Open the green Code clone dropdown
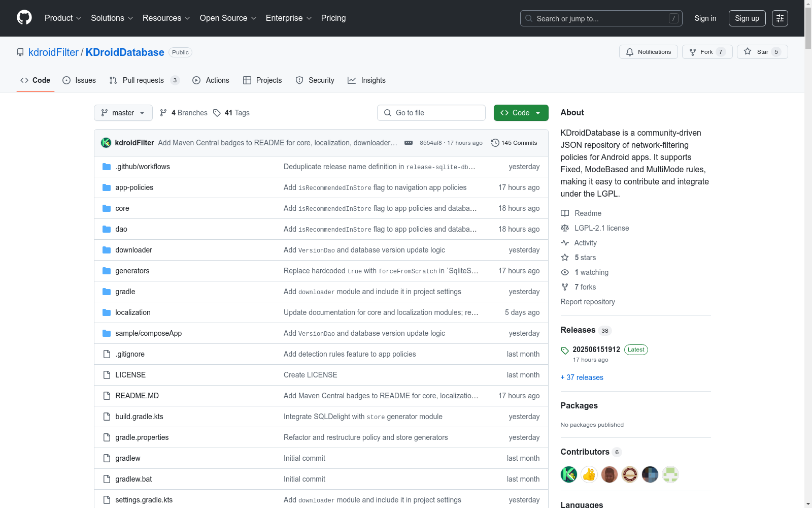Screen dimensions: 812x508 click(521, 113)
